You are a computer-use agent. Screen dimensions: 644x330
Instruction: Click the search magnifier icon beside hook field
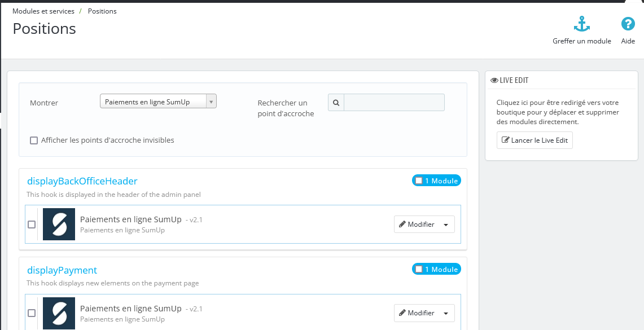[x=336, y=103]
